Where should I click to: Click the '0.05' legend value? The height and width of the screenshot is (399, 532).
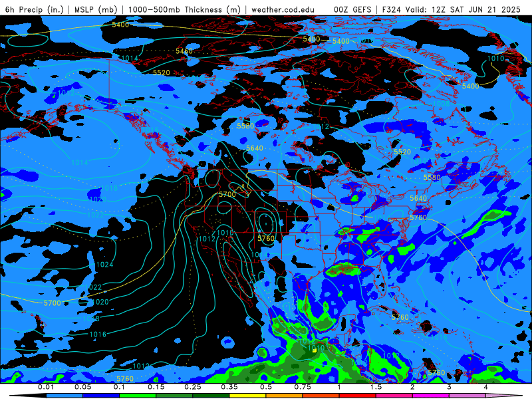(82, 387)
